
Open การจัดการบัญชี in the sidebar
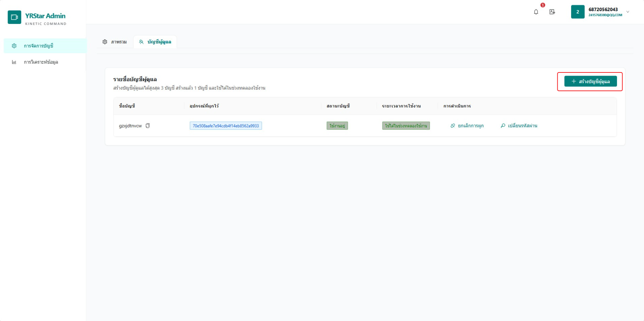[x=45, y=46]
